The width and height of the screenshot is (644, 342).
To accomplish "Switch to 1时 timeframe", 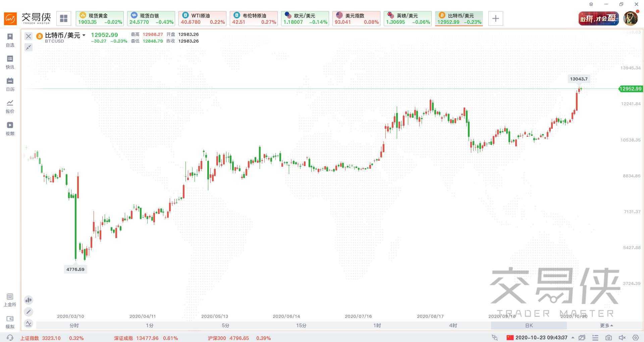I will 377,326.
